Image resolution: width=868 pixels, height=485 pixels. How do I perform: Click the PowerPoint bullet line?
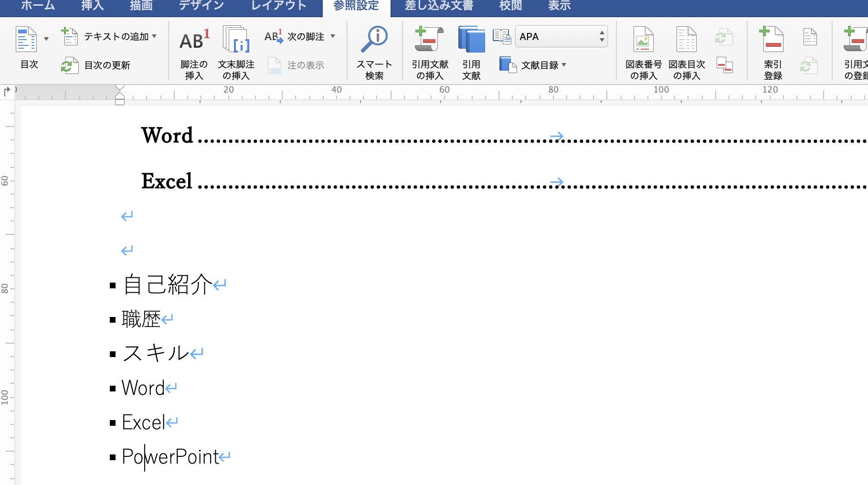[170, 456]
